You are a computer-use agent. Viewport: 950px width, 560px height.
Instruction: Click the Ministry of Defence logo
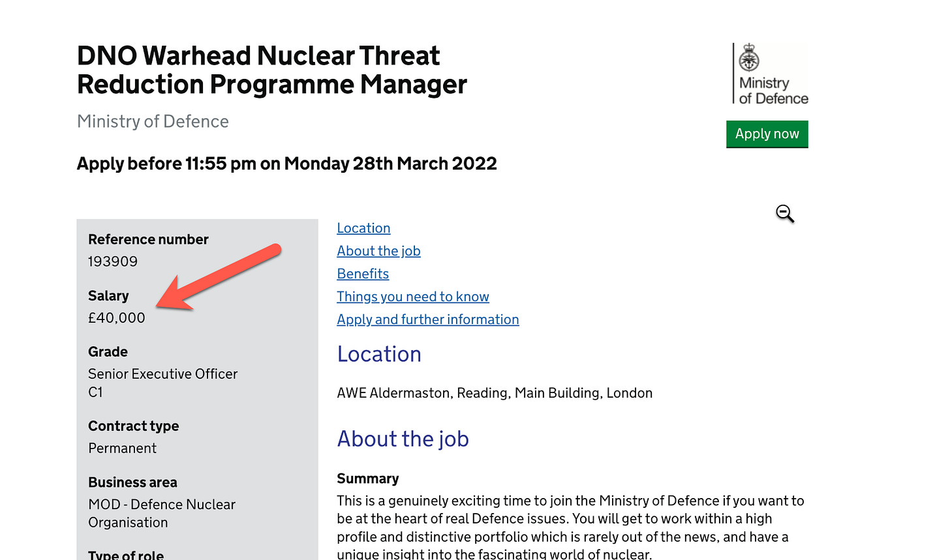771,74
